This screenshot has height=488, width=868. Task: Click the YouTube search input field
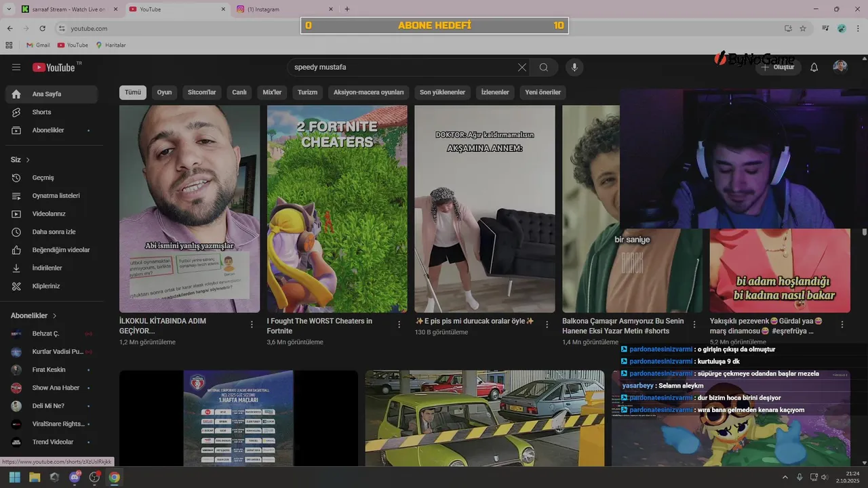point(403,67)
